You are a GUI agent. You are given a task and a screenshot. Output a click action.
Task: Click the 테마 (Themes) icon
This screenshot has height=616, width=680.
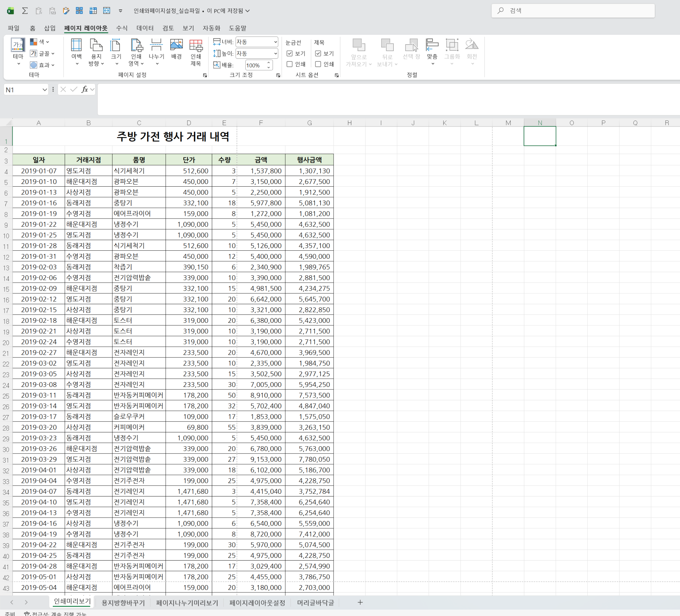click(x=18, y=45)
